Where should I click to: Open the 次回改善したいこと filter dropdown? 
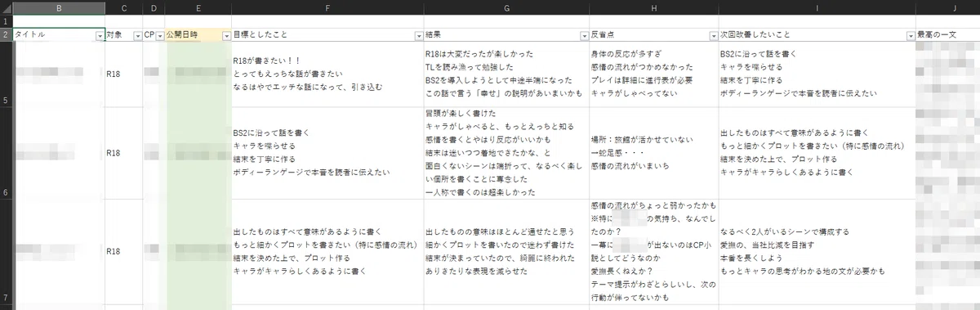(x=910, y=35)
